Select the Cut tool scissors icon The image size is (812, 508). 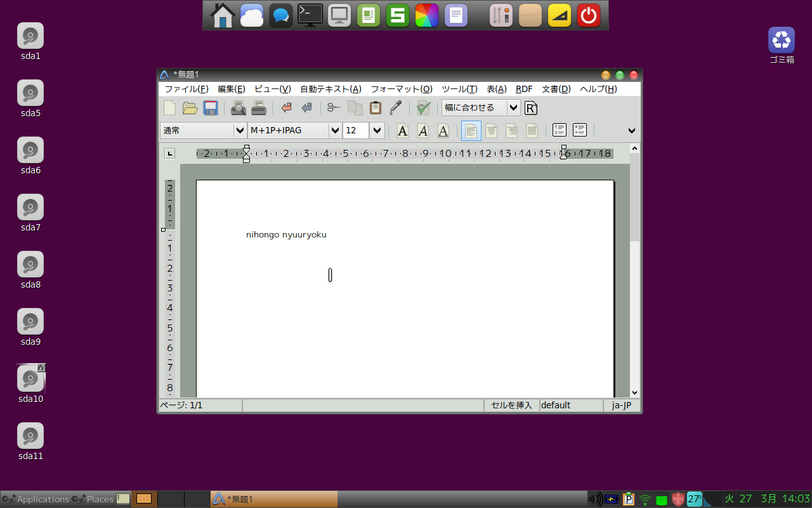click(x=334, y=107)
